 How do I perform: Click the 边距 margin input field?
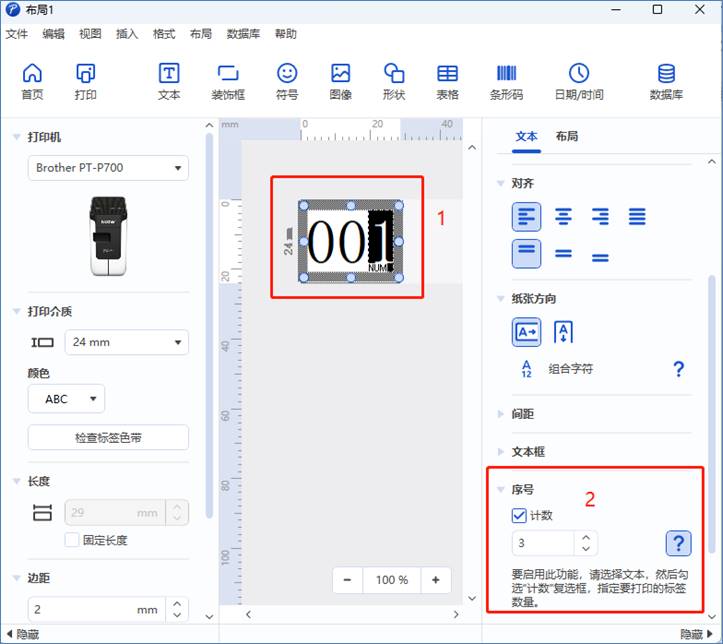tap(97, 609)
